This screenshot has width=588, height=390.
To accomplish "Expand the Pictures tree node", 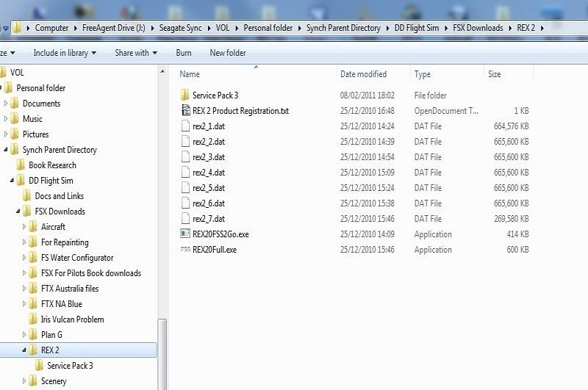I will click(6, 134).
